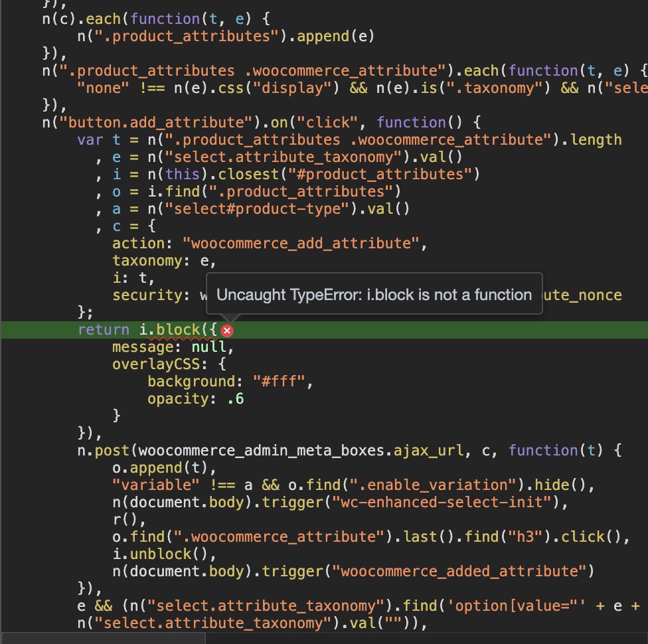Click the "click" event string
This screenshot has width=648, height=644.
pyautogui.click(x=327, y=123)
